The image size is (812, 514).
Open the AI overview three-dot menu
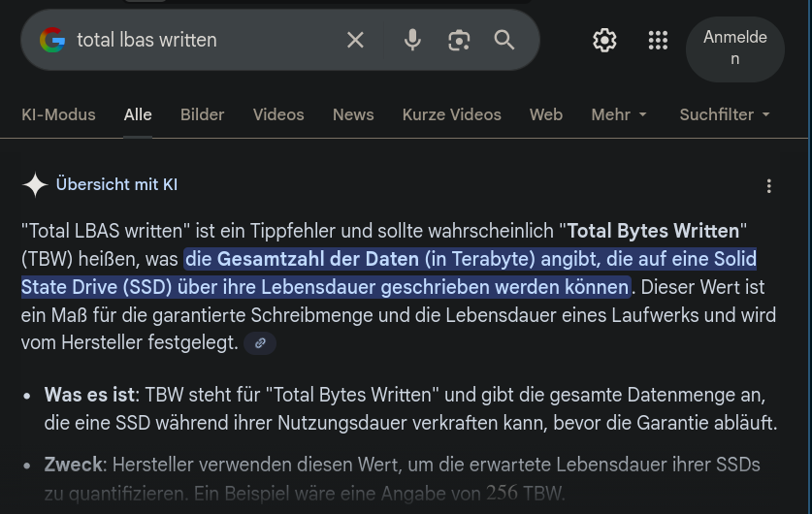click(768, 185)
